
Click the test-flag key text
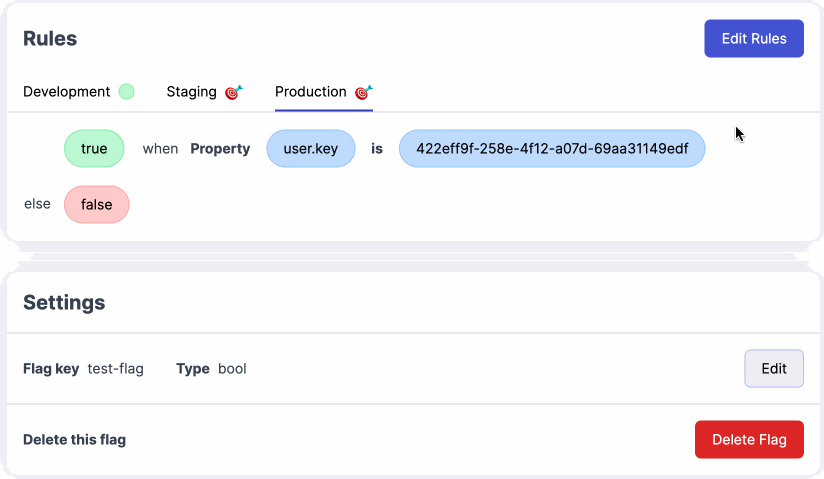[116, 369]
